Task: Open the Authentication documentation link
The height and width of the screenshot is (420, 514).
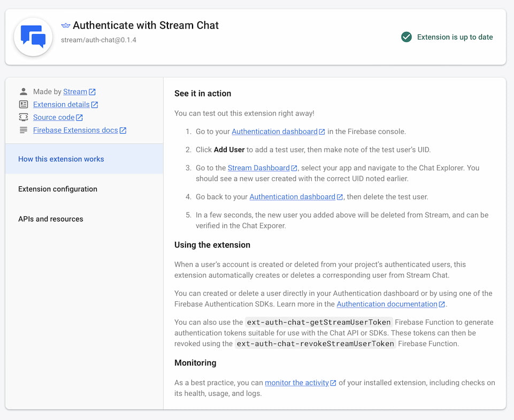Action: pos(387,304)
